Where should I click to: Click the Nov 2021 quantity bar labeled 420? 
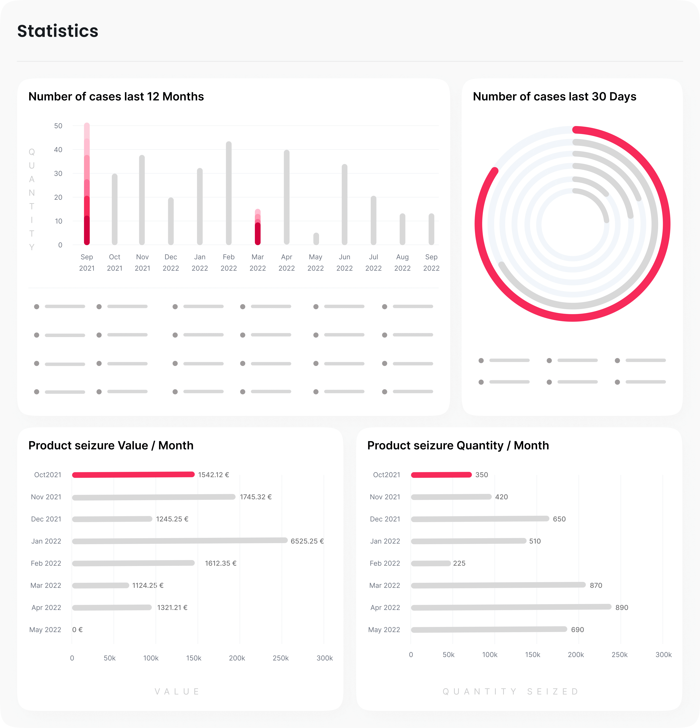(x=451, y=497)
